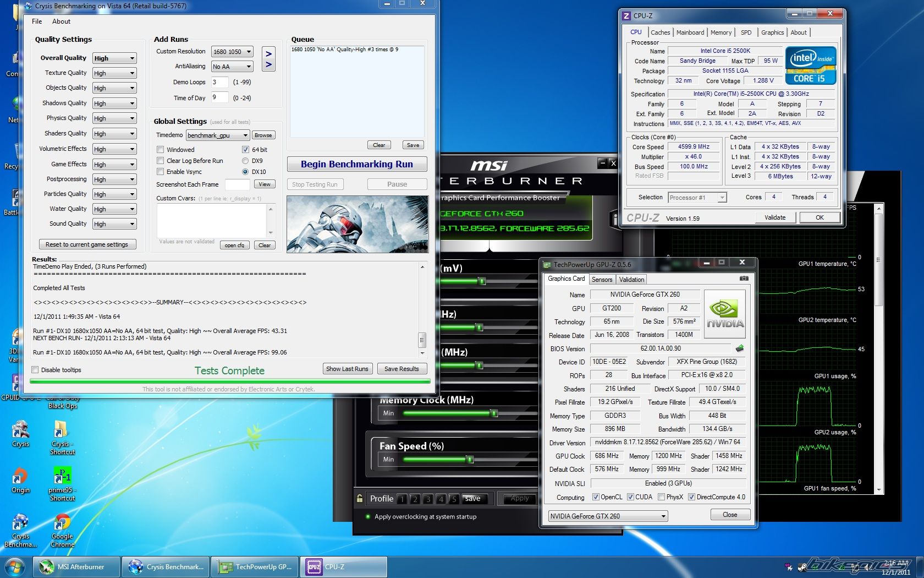Switch to the Sensors tab in GPU-Z
The width and height of the screenshot is (924, 578).
pyautogui.click(x=602, y=280)
